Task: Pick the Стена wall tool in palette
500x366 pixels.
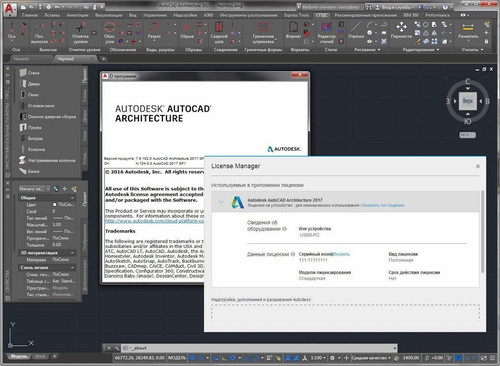Action: tap(29, 72)
